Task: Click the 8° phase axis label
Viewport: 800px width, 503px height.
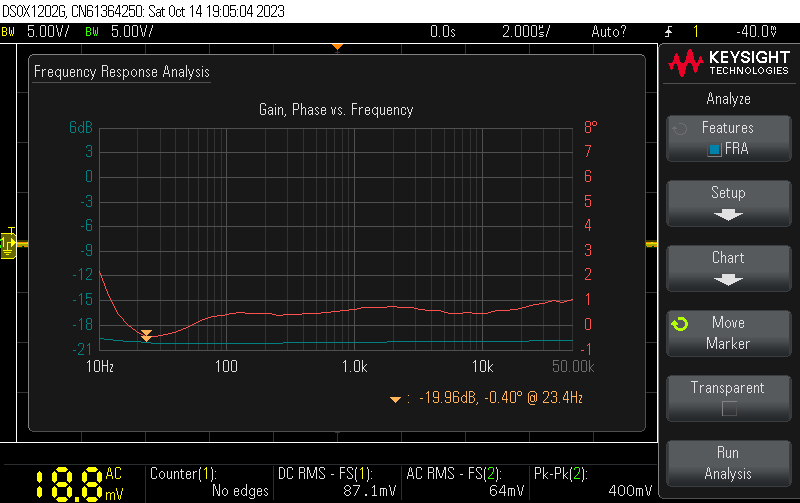Action: (x=590, y=127)
